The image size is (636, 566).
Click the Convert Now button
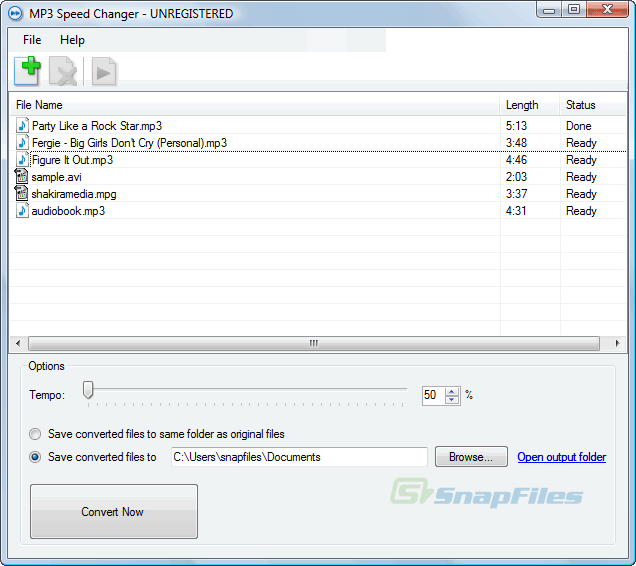tap(114, 512)
